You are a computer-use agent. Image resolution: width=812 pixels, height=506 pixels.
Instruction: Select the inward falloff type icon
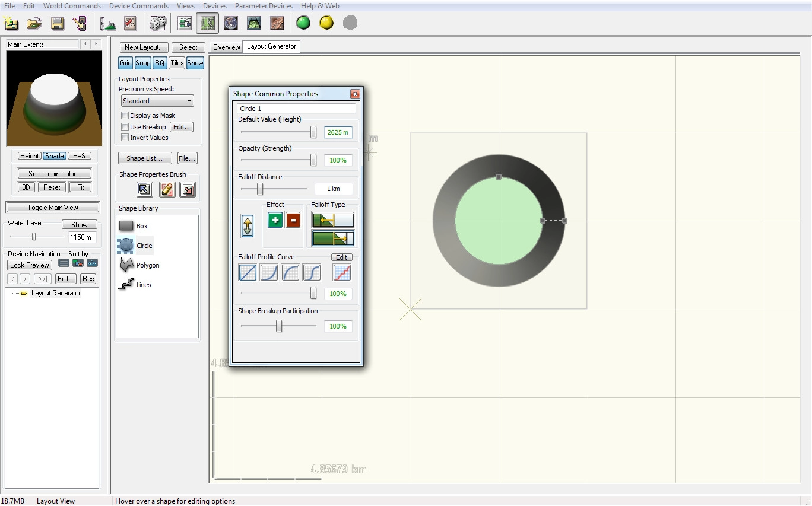point(333,220)
